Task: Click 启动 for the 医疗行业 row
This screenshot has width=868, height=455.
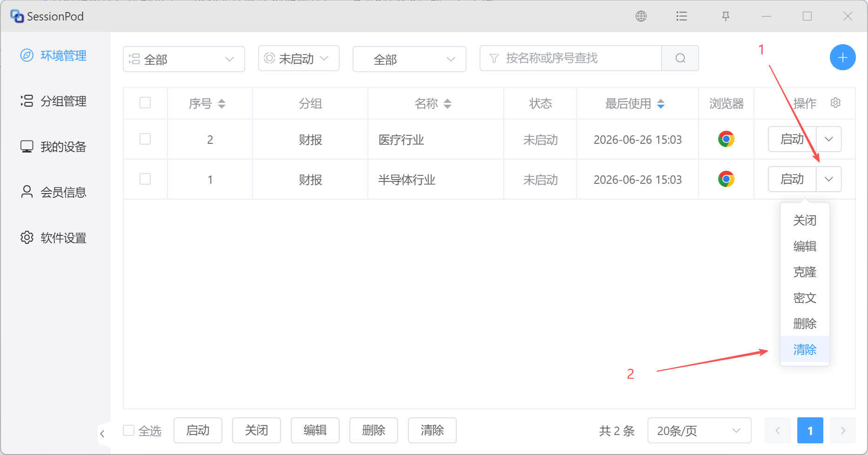Action: pos(792,139)
